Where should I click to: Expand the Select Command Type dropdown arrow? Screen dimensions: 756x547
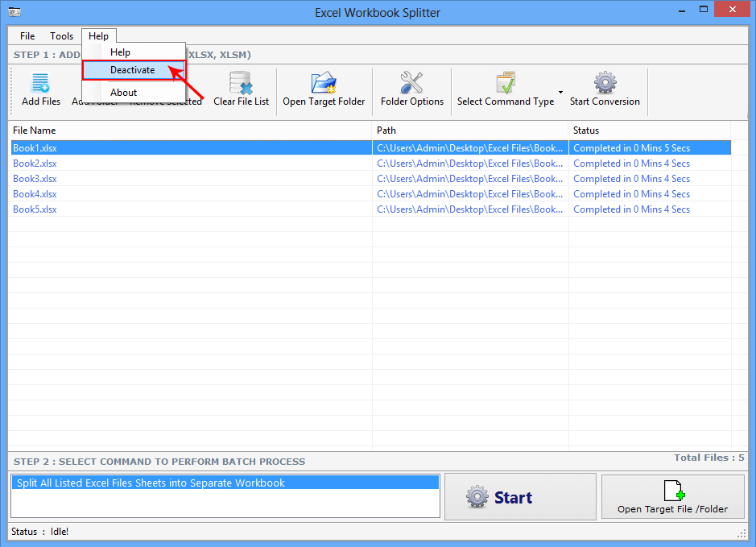pos(560,92)
